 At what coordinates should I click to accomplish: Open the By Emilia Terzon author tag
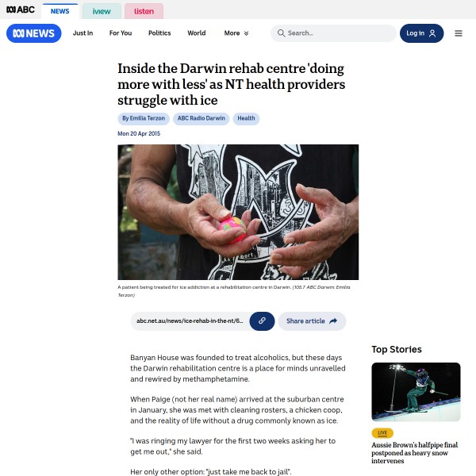point(144,118)
